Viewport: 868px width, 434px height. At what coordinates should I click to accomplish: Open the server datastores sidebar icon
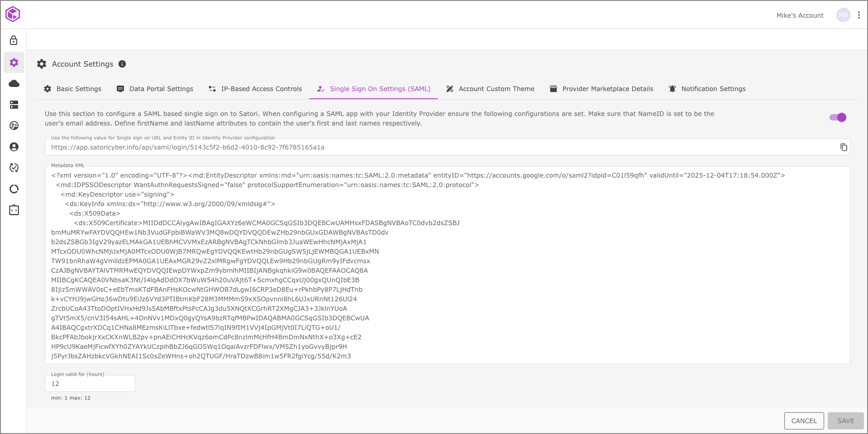pos(14,105)
